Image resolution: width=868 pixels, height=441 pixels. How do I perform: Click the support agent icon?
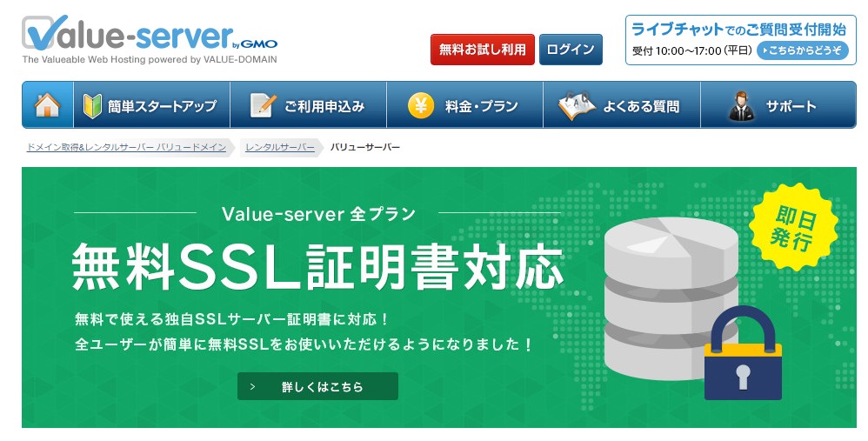pyautogui.click(x=741, y=106)
